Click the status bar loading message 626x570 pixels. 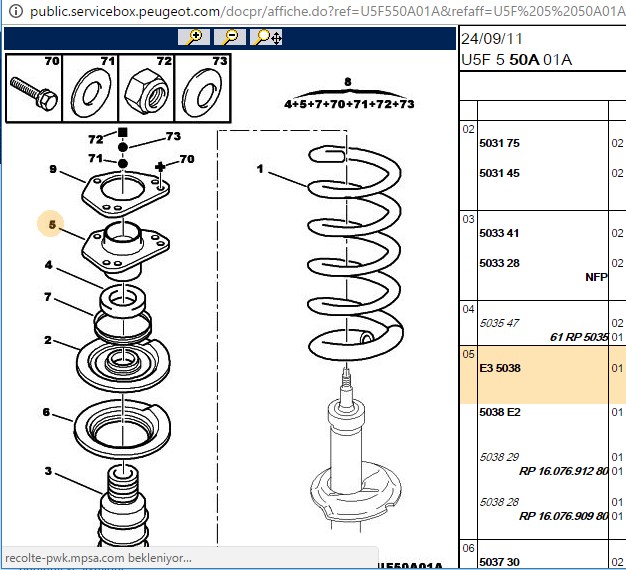coord(98,558)
